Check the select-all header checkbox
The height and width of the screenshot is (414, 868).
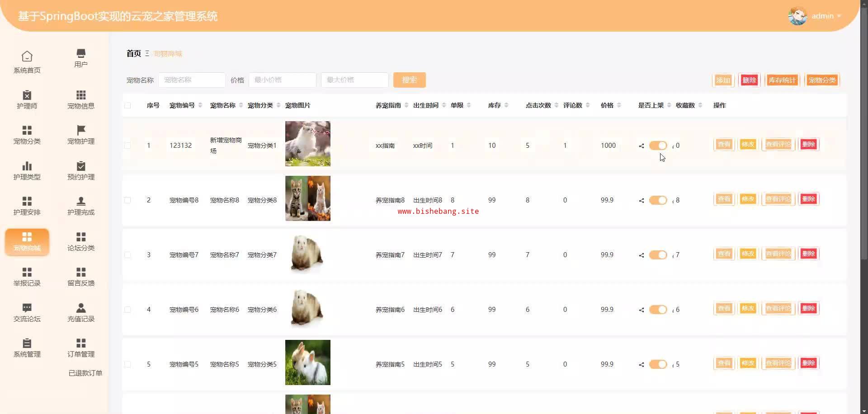127,105
